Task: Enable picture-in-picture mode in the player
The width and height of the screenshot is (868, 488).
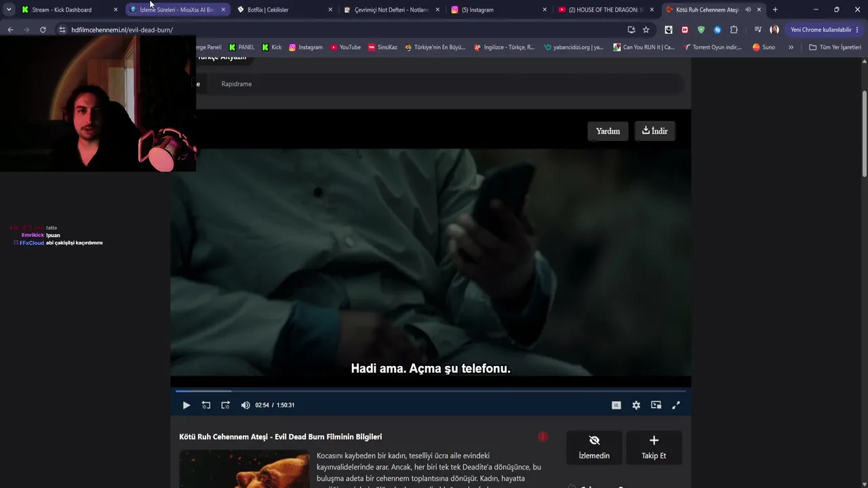Action: pos(656,405)
